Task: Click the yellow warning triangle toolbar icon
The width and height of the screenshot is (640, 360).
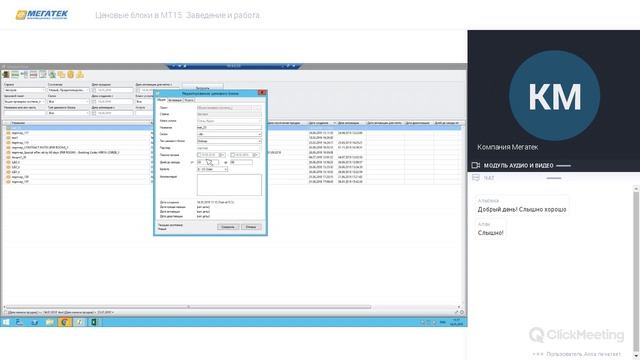Action: pos(80,75)
